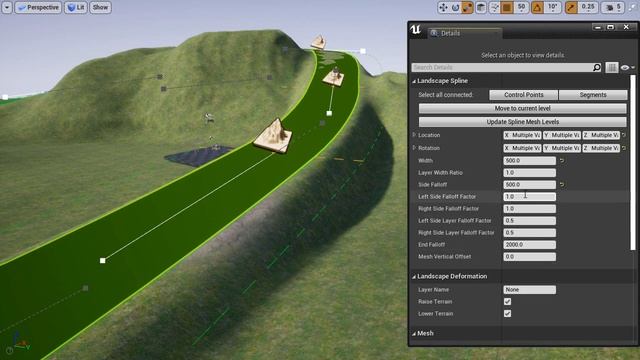Click Right Side Layer Falloff Factor field
The image size is (640, 360).
click(x=529, y=233)
